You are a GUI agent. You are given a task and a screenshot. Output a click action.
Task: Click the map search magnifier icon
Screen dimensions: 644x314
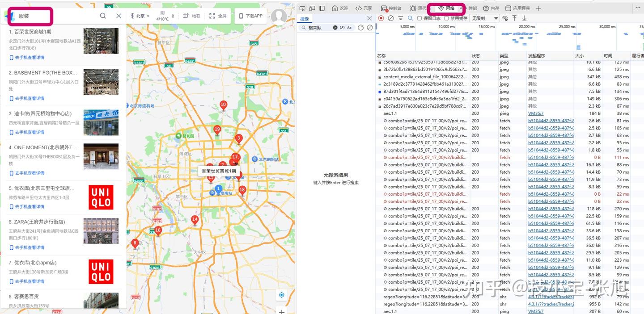(x=103, y=16)
